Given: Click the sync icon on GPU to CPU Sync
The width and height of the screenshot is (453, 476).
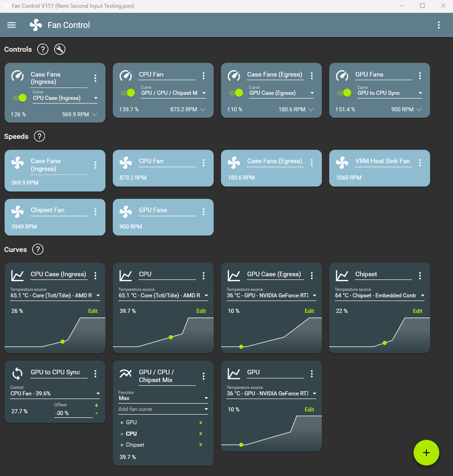Looking at the screenshot, I should [x=17, y=374].
